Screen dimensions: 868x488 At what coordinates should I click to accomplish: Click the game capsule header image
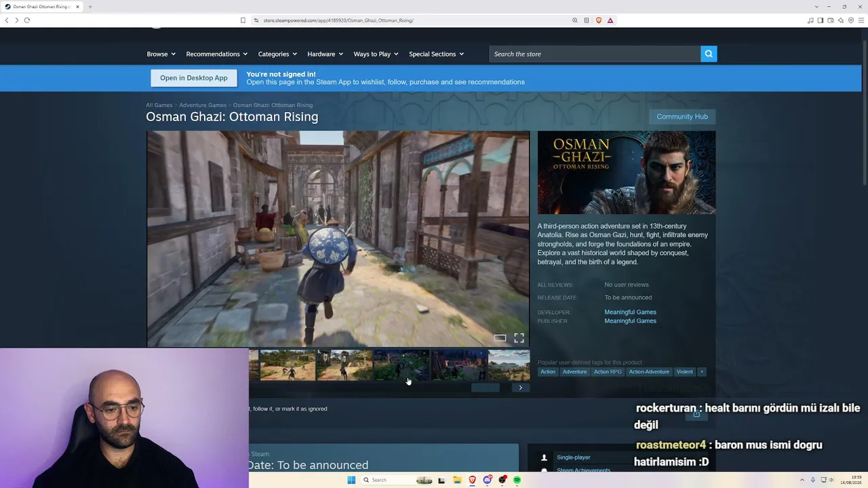click(x=627, y=173)
